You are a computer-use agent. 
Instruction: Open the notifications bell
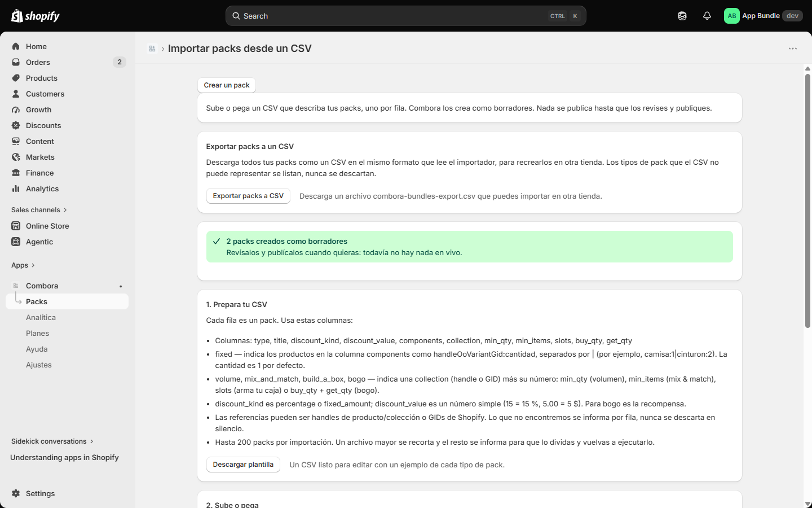click(x=707, y=16)
